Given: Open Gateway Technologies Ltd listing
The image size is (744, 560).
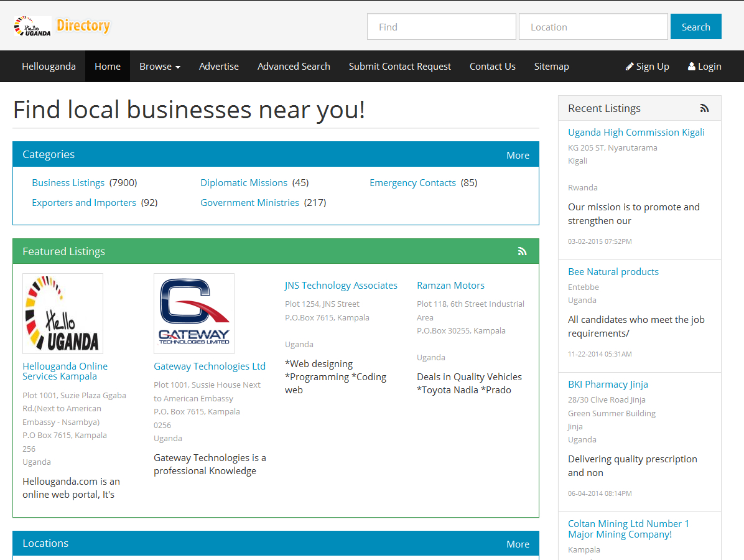Looking at the screenshot, I should click(210, 366).
